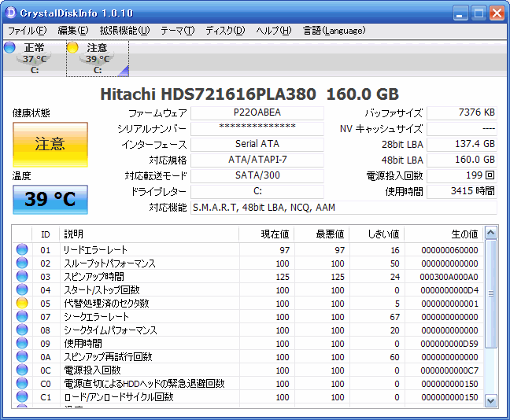This screenshot has height=420, width=510.
Task: Click the ATA/ATAPI-7 standard field
Action: 257,160
